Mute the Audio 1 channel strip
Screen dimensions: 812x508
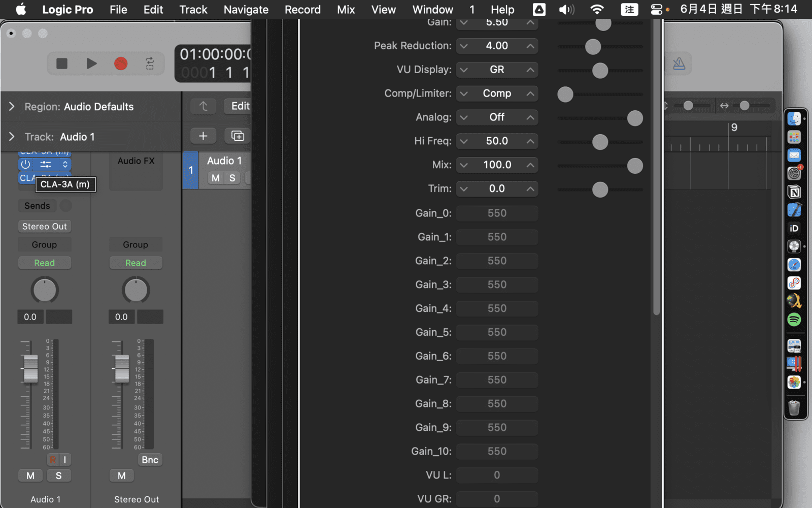click(30, 475)
